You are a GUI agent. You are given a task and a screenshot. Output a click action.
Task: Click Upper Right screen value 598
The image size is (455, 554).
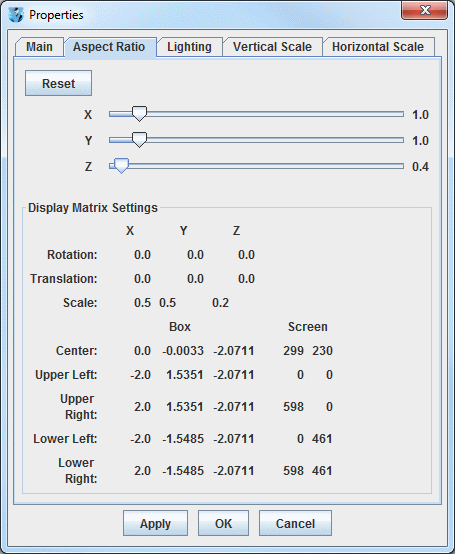tap(293, 407)
